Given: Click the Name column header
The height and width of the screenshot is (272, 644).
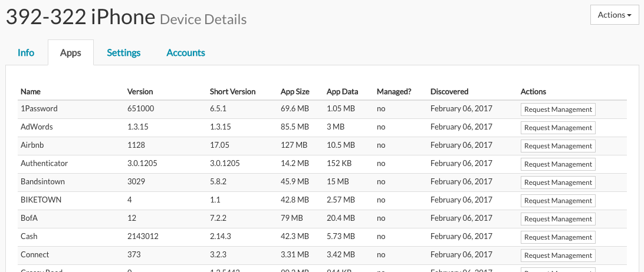Looking at the screenshot, I should coord(31,91).
